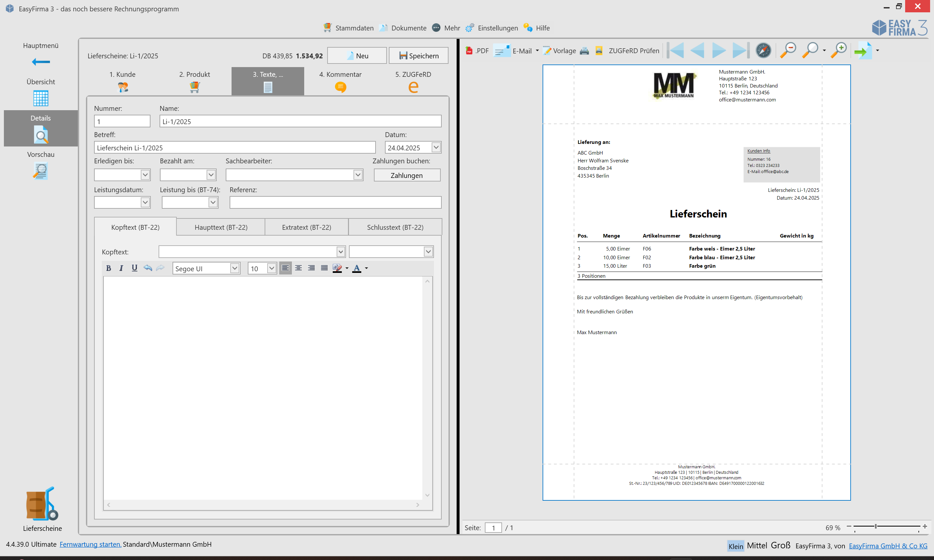934x560 pixels.
Task: Jump to the last preview page
Action: coord(740,50)
